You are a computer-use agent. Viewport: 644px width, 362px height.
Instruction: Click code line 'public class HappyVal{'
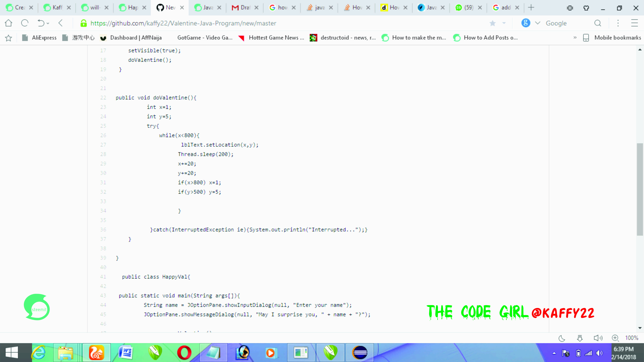[156, 277]
